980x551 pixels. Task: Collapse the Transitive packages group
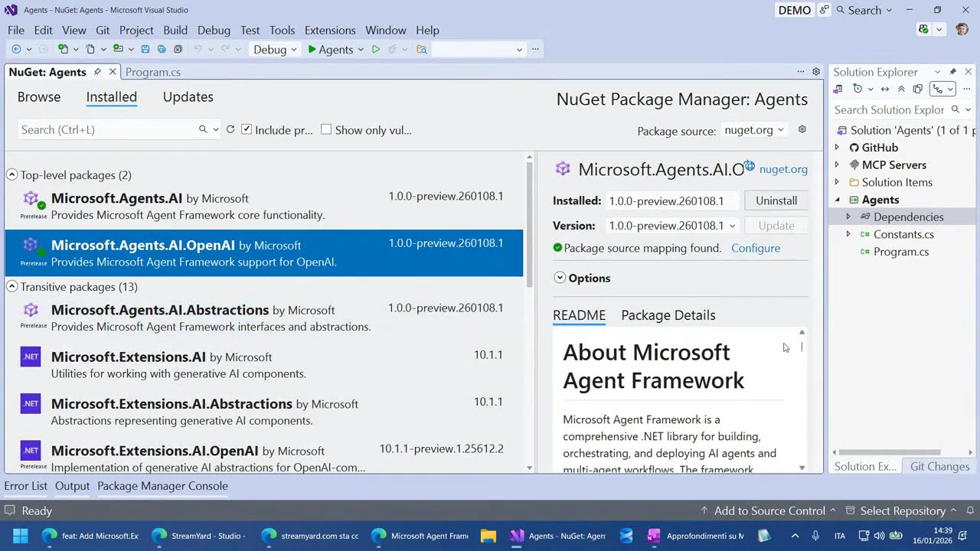12,287
